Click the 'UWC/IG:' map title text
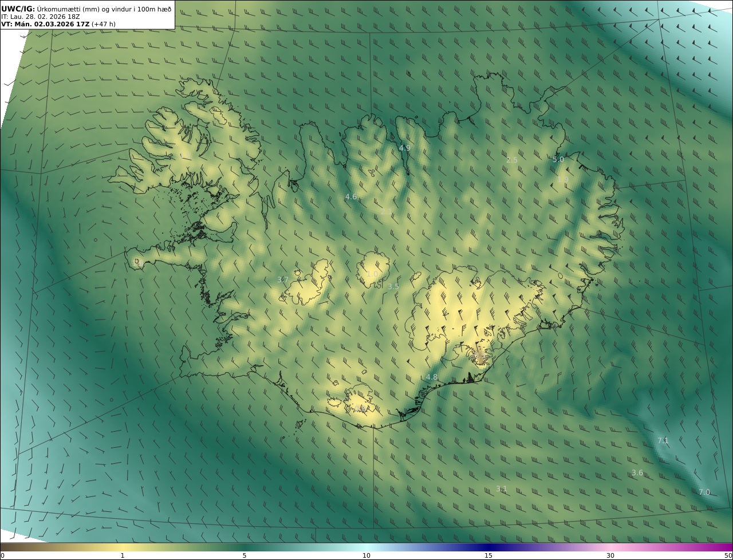 [18, 9]
